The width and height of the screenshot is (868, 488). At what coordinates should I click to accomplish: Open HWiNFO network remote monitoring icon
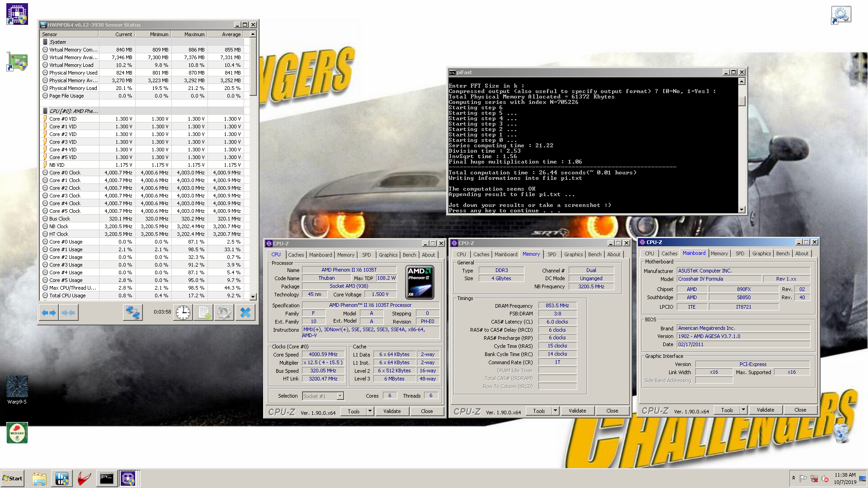(132, 312)
